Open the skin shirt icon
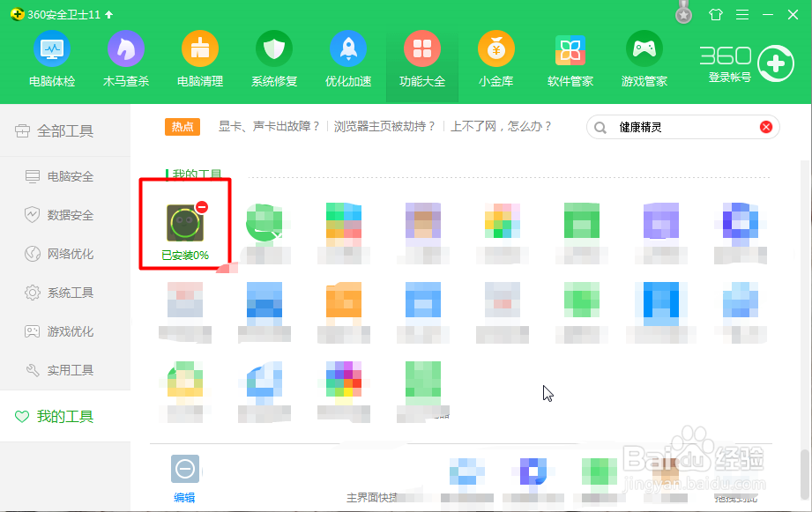Viewport: 812px width, 512px height. point(716,14)
